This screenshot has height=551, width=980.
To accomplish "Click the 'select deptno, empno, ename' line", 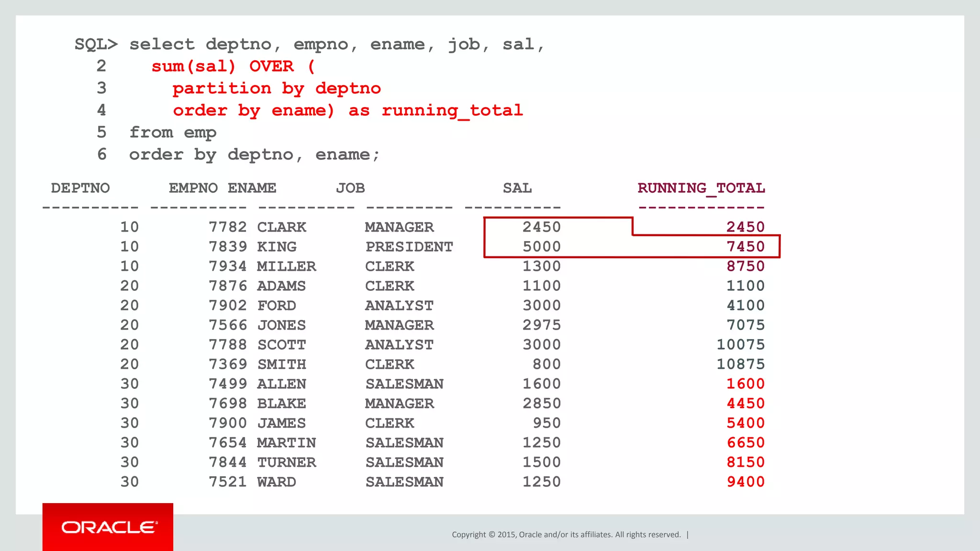I will point(337,44).
